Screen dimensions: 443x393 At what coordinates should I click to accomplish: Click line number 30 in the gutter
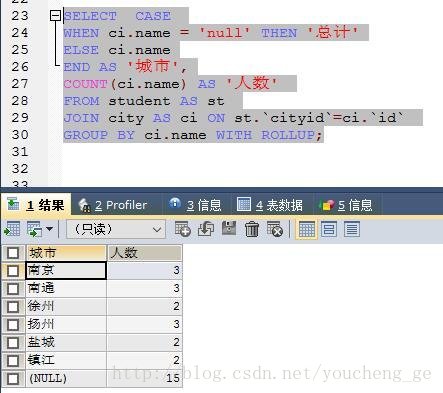tap(20, 135)
